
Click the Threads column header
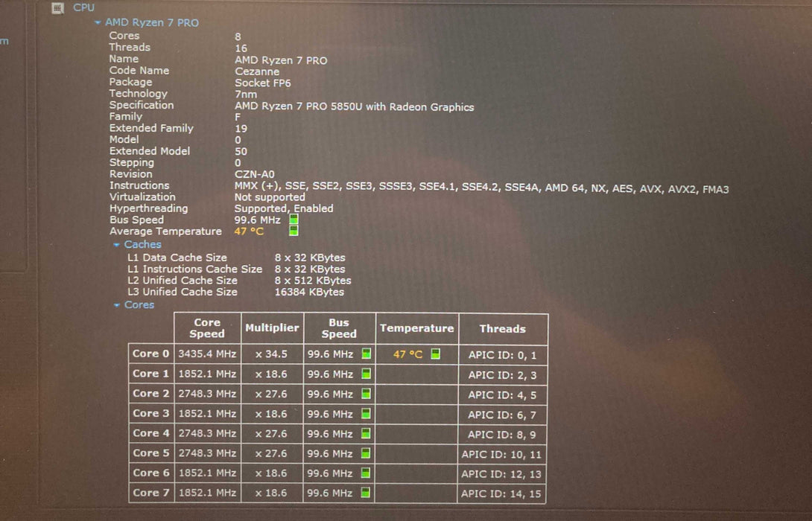click(x=502, y=328)
